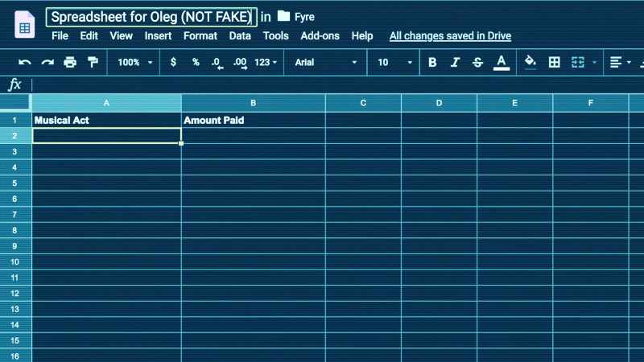Select row 10 header

[15, 262]
